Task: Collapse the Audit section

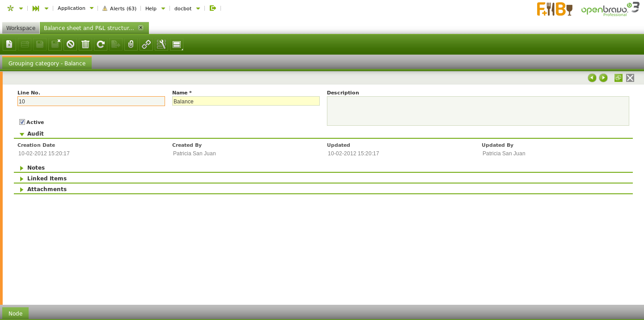Action: click(22, 134)
